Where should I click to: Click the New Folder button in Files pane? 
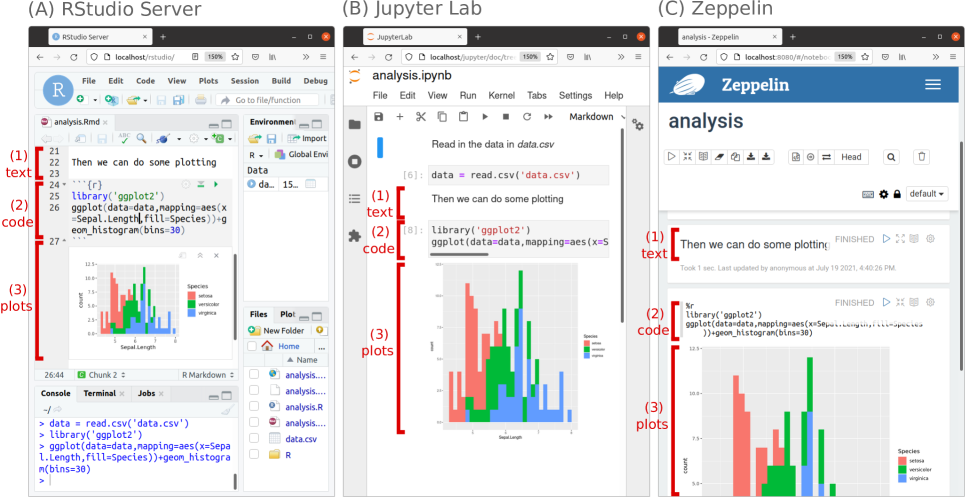click(276, 330)
